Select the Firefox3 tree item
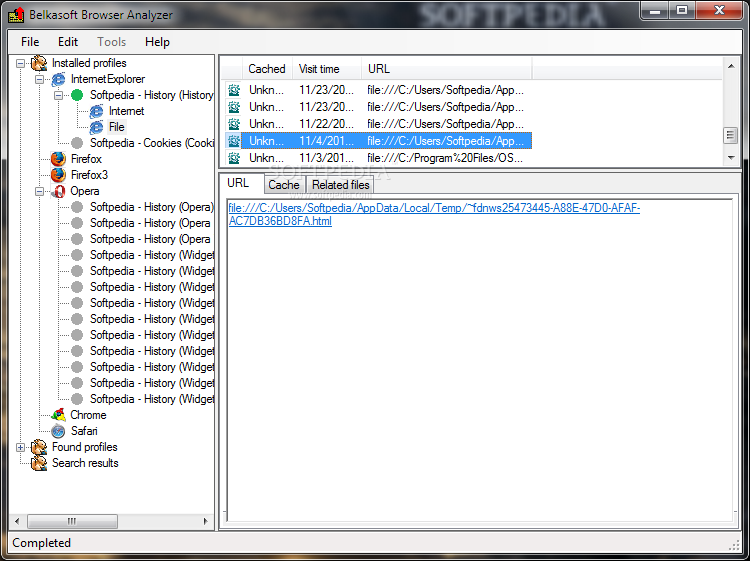Screen dimensions: 750x561 (x=89, y=175)
